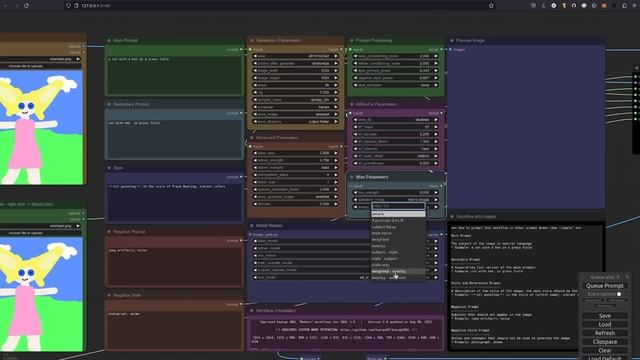Click lower 'choose file to upload' button
This screenshot has height=360, width=640.
click(x=41, y=233)
